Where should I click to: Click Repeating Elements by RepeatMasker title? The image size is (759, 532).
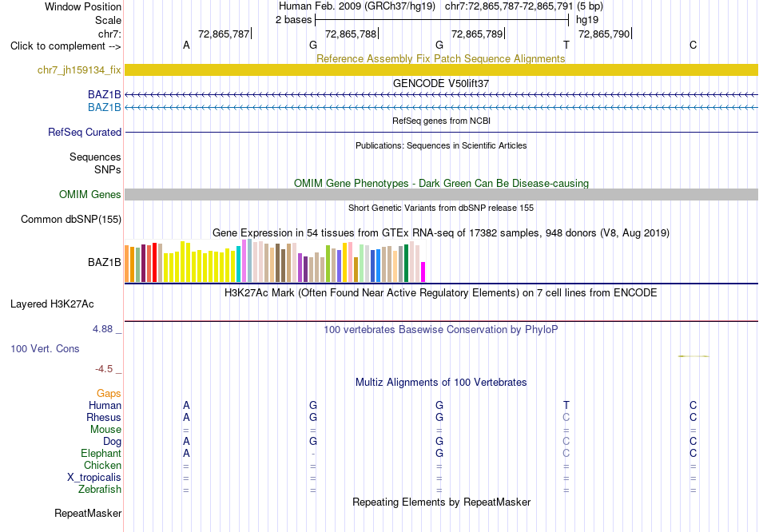click(x=442, y=502)
